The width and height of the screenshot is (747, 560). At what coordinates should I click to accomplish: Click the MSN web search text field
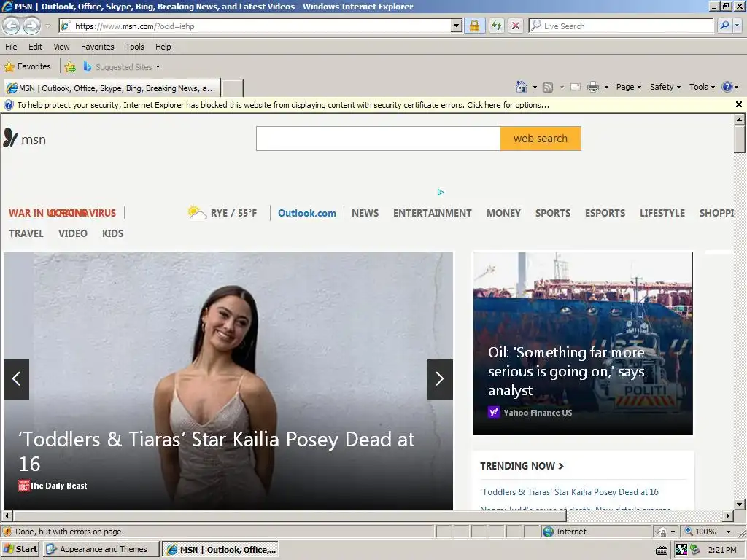point(379,139)
